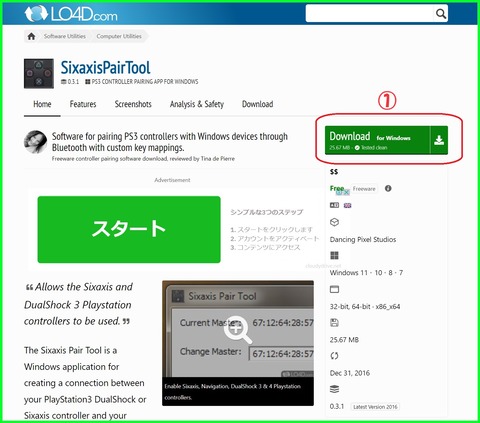Click the floppy disk file size icon

click(334, 323)
